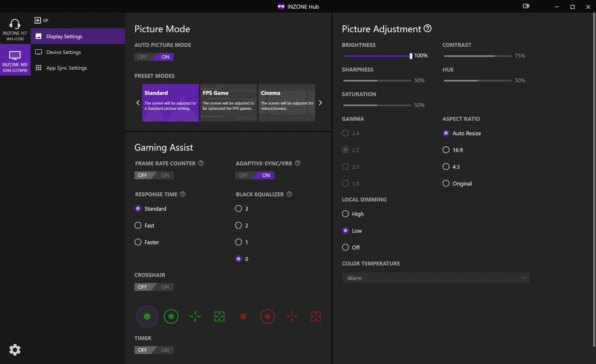
Task: Adjust the Saturation slider
Action: 377,105
